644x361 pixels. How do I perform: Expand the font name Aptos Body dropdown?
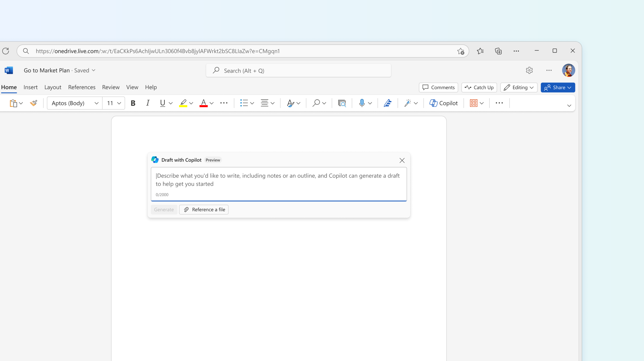[96, 103]
